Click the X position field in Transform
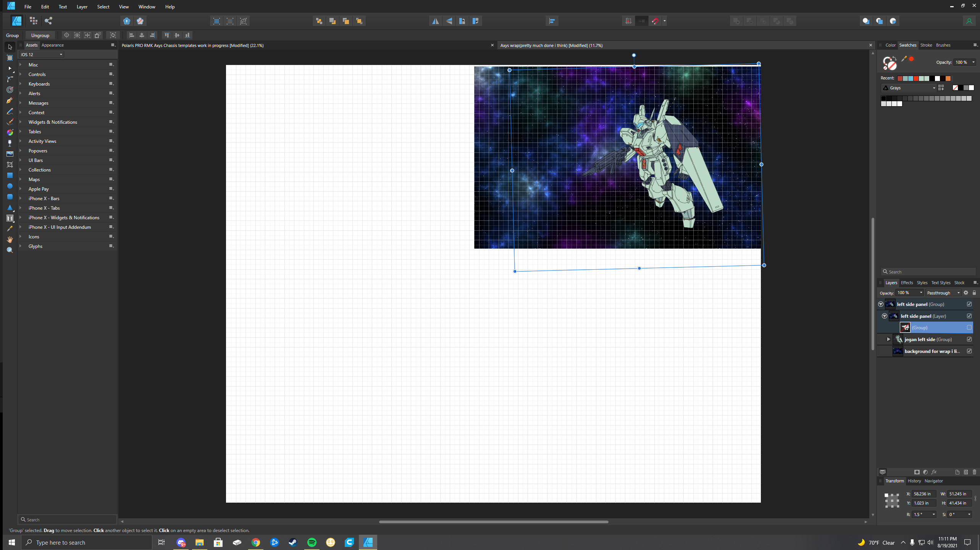 point(923,494)
